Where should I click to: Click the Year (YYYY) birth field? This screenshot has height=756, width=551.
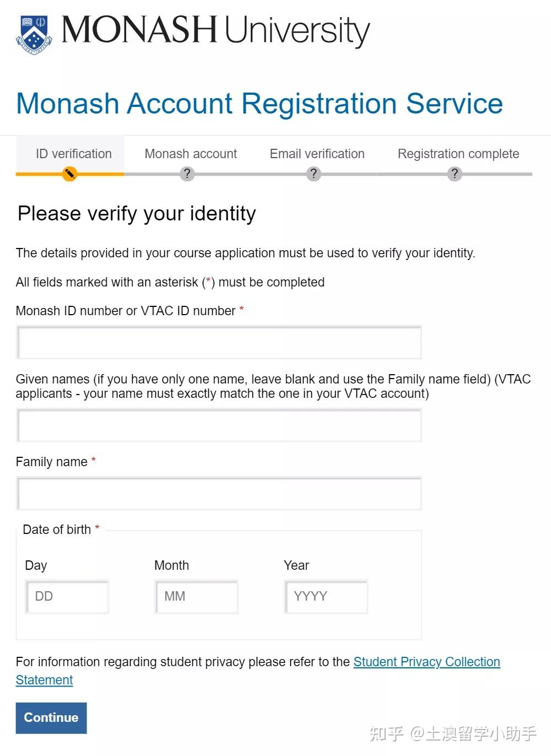click(x=326, y=597)
